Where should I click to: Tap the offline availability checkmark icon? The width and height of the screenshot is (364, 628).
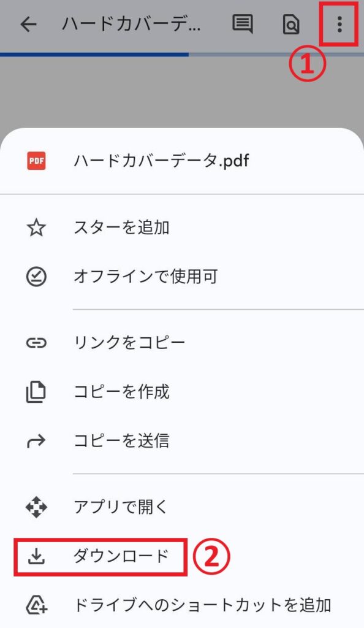tap(36, 277)
